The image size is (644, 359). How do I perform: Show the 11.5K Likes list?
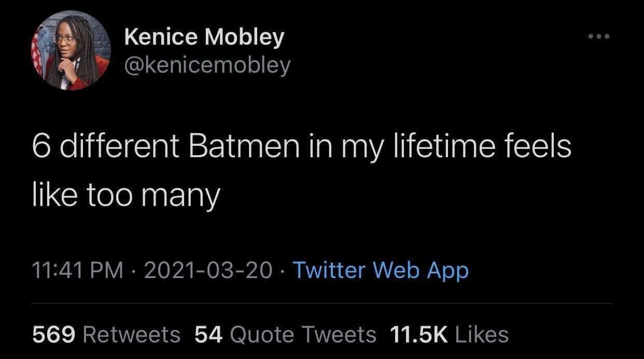click(x=449, y=335)
